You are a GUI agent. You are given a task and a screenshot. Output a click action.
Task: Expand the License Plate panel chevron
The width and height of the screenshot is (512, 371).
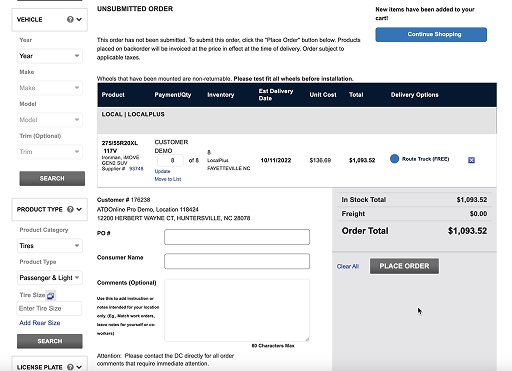click(79, 367)
